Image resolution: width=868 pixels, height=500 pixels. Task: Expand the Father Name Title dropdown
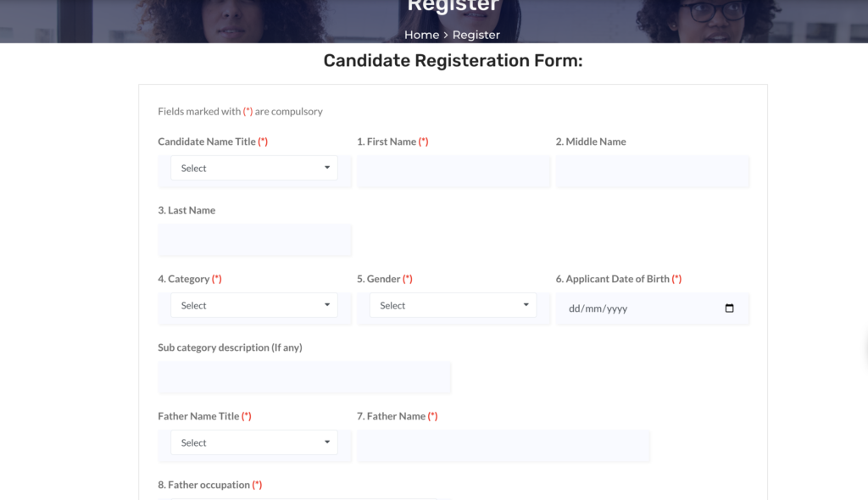pyautogui.click(x=254, y=442)
